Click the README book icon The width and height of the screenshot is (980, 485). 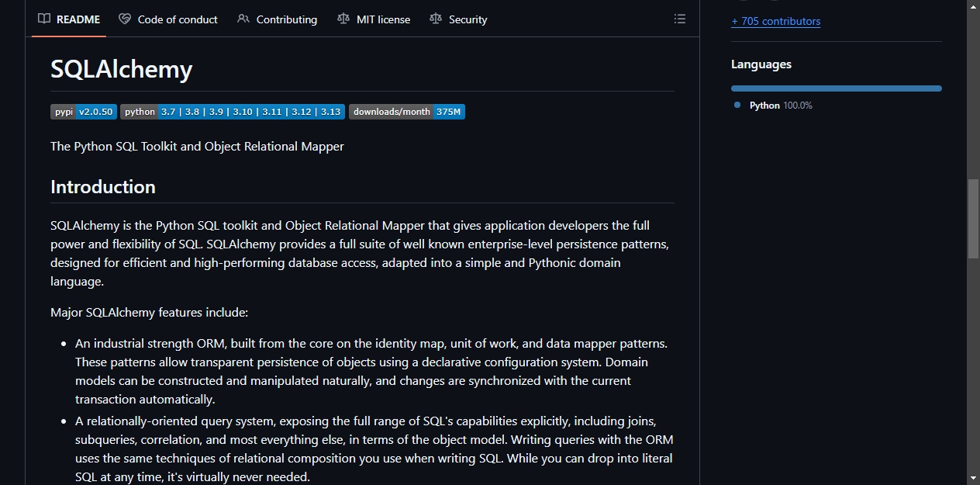tap(44, 19)
